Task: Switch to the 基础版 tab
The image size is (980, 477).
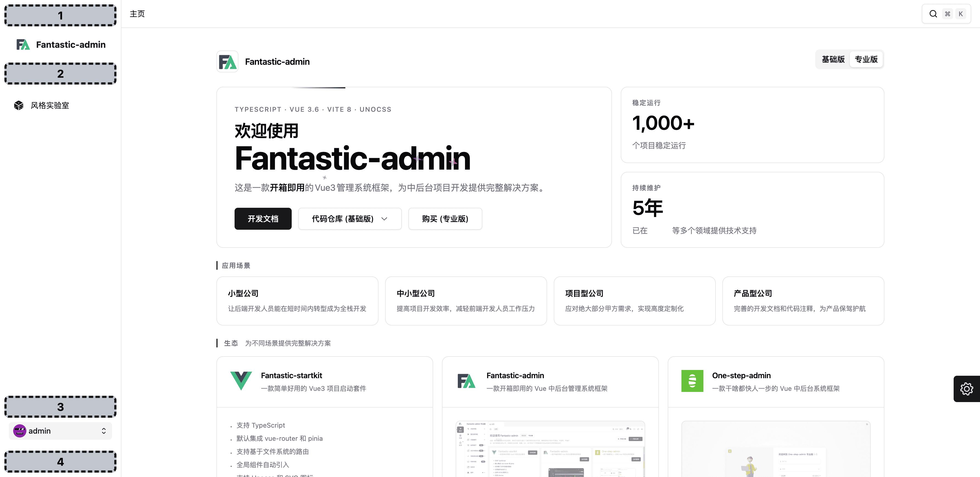Action: click(x=833, y=59)
